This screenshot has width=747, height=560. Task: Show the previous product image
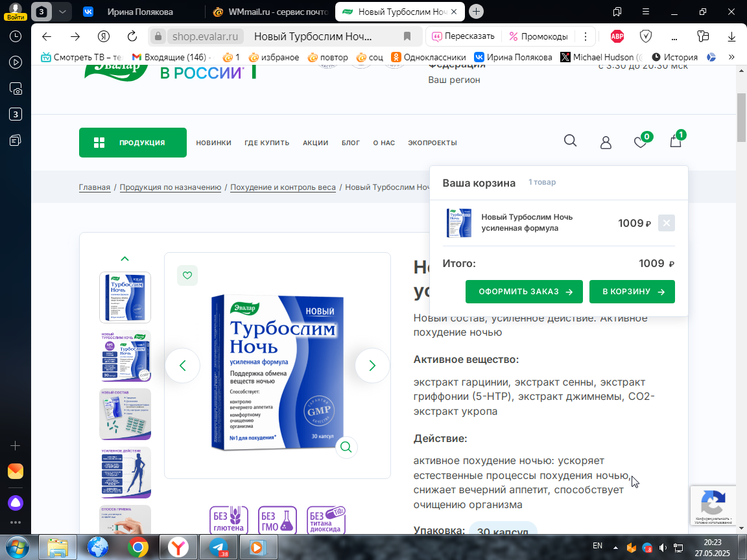(x=182, y=366)
